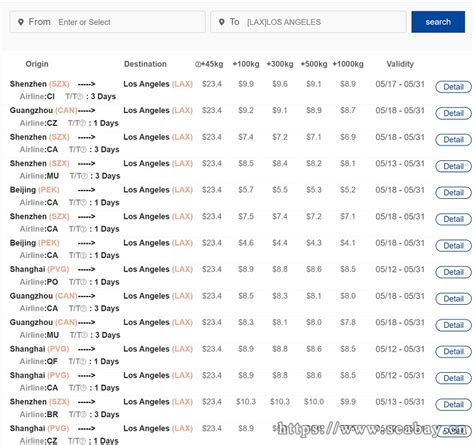Click the Airline:QF label
The width and height of the screenshot is (474, 445).
39,361
